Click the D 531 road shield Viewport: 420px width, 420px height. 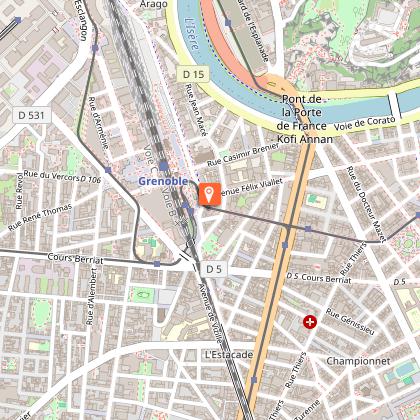(x=31, y=115)
